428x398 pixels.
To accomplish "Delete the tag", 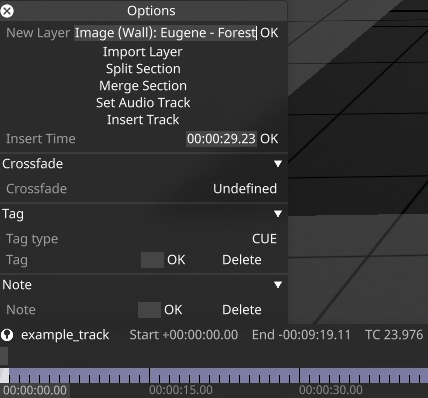I will point(242,260).
